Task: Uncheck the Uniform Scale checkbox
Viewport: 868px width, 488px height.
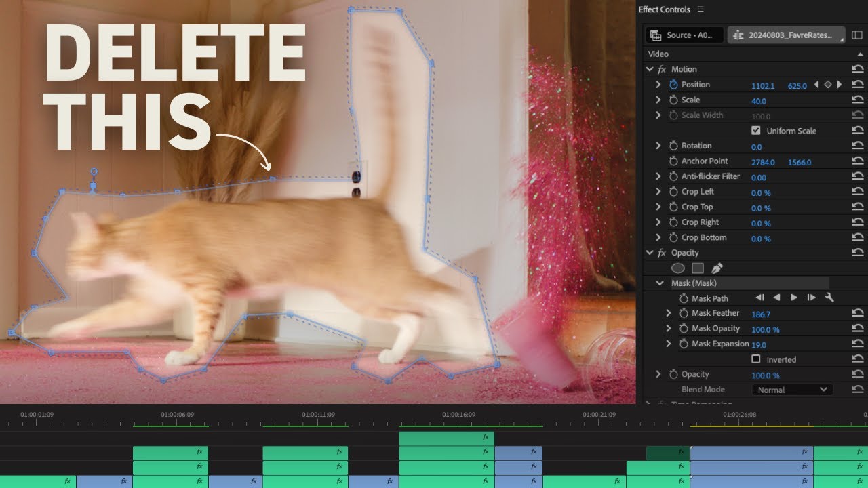Action: point(756,130)
